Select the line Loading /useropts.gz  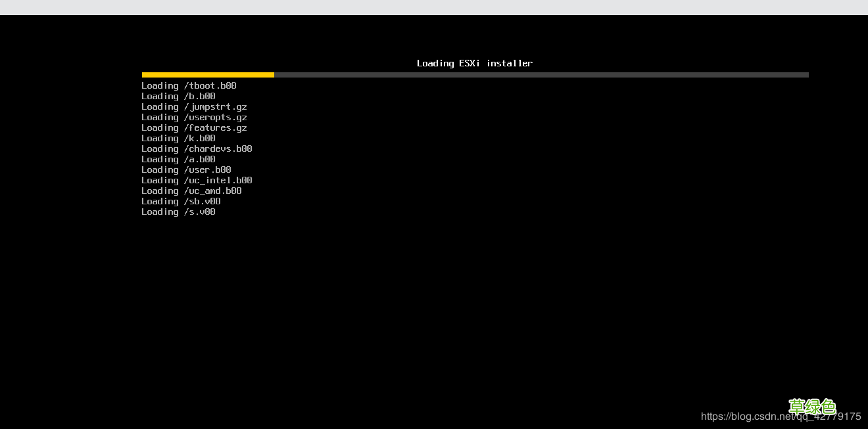pos(194,117)
